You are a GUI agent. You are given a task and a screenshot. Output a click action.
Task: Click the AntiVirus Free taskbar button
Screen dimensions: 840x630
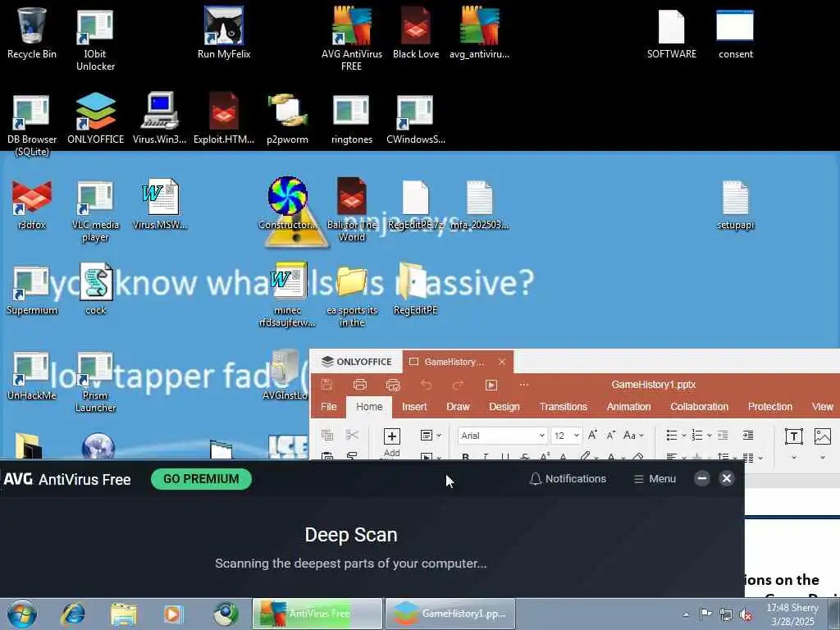(317, 614)
